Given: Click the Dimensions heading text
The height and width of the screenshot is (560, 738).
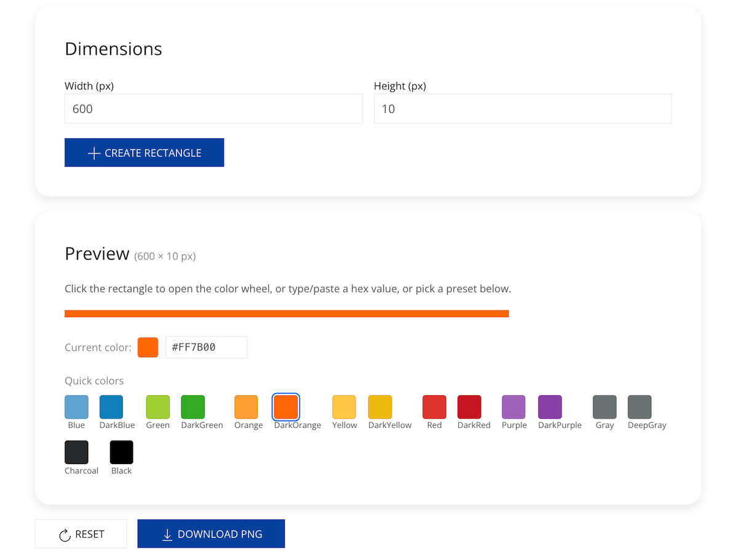Looking at the screenshot, I should pyautogui.click(x=113, y=49).
